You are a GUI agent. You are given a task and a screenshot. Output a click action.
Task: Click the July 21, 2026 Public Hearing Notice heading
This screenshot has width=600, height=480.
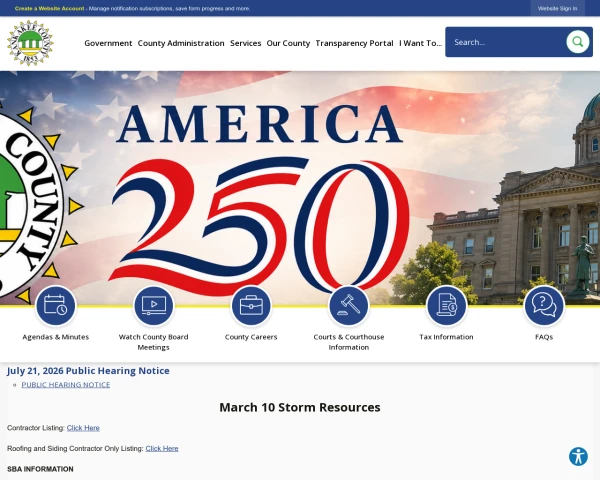tap(88, 371)
